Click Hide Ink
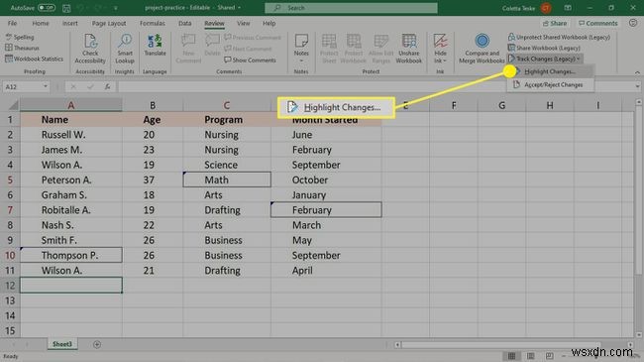This screenshot has height=362, width=644. [x=440, y=49]
